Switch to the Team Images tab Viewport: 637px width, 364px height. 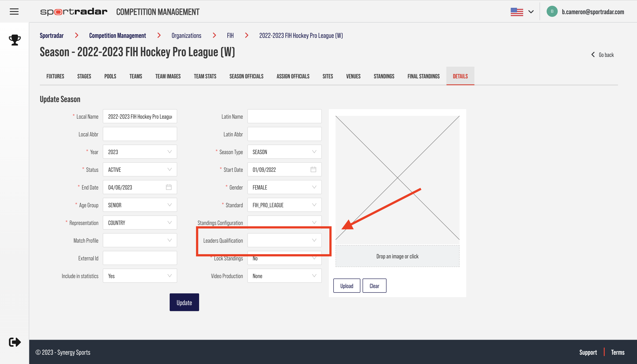(168, 76)
